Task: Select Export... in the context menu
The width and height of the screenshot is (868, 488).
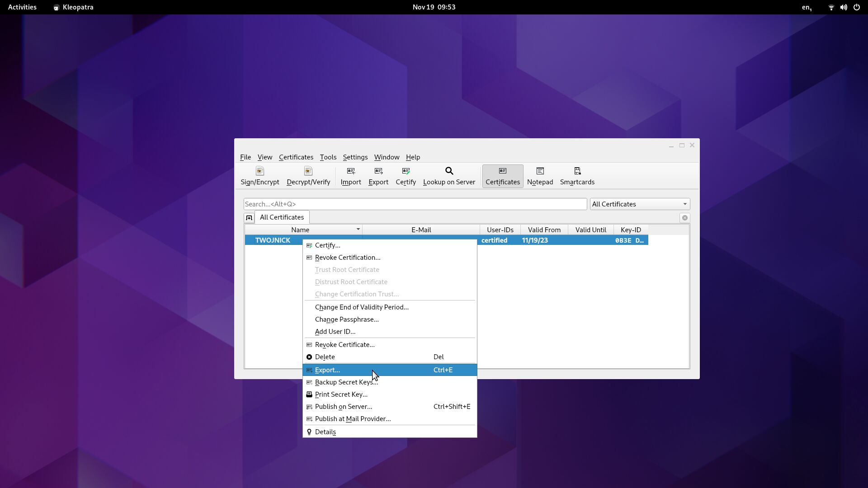Action: pyautogui.click(x=327, y=370)
